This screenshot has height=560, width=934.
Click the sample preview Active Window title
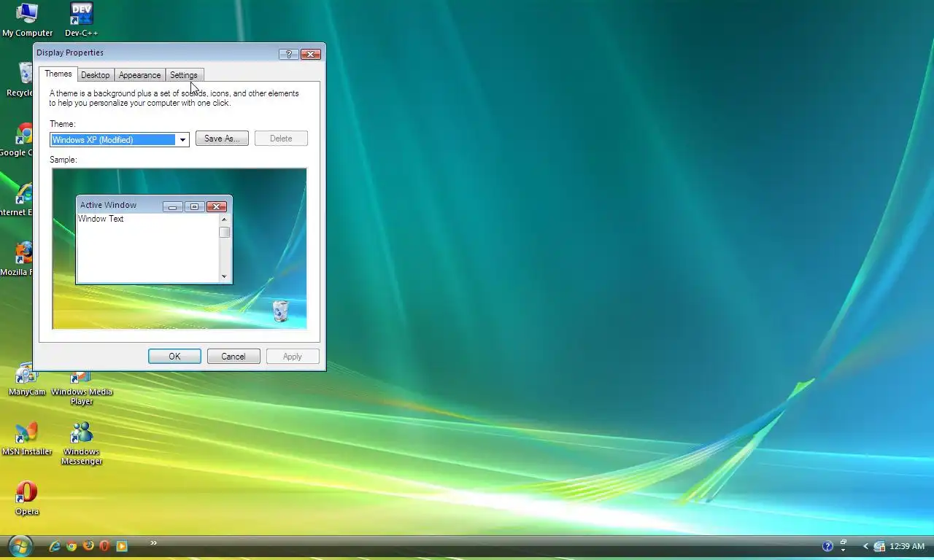(108, 205)
